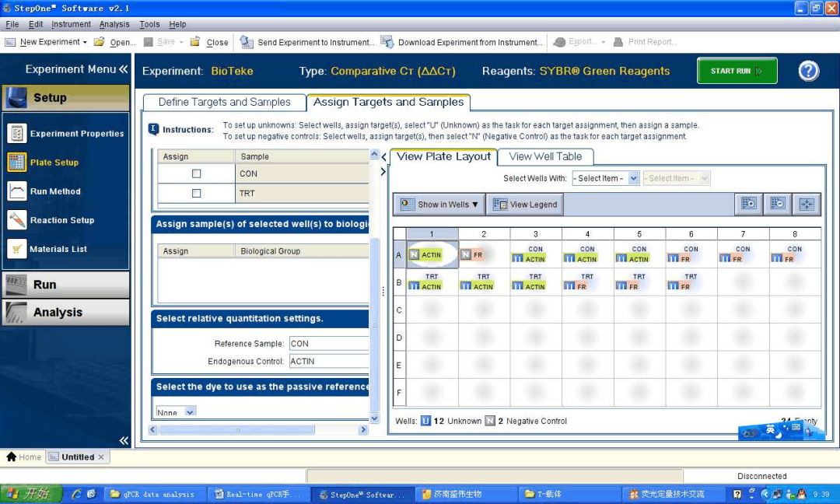Open the Analysis menu in the menu bar

(x=114, y=25)
